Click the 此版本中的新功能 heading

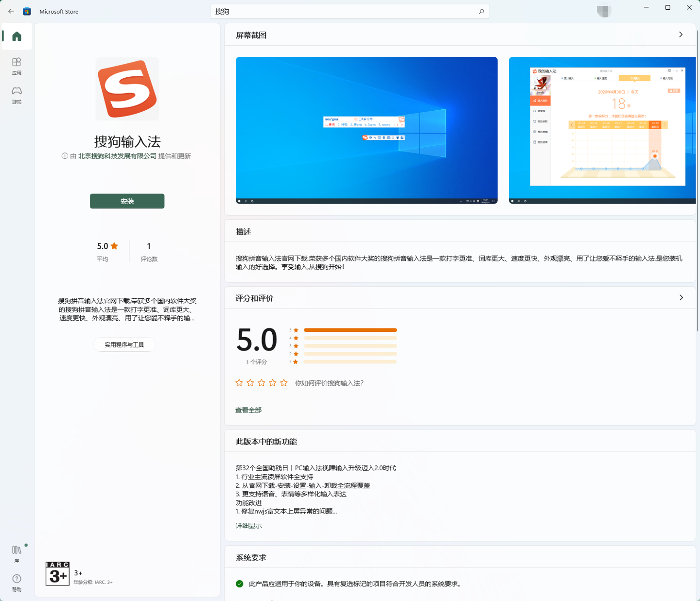tap(266, 442)
